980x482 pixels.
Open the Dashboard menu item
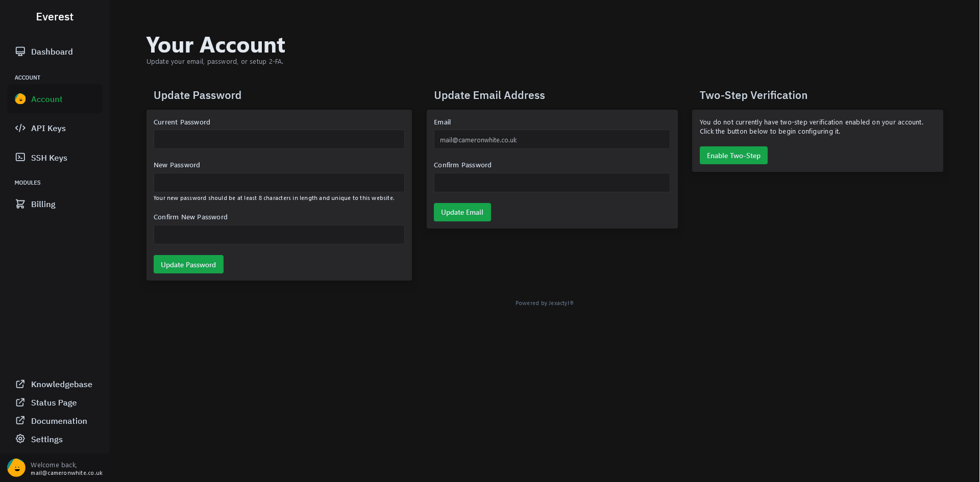click(x=55, y=52)
